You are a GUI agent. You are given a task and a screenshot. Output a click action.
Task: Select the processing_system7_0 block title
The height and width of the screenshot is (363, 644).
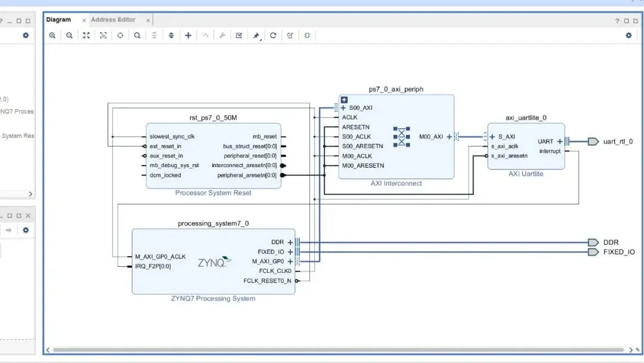click(x=213, y=223)
